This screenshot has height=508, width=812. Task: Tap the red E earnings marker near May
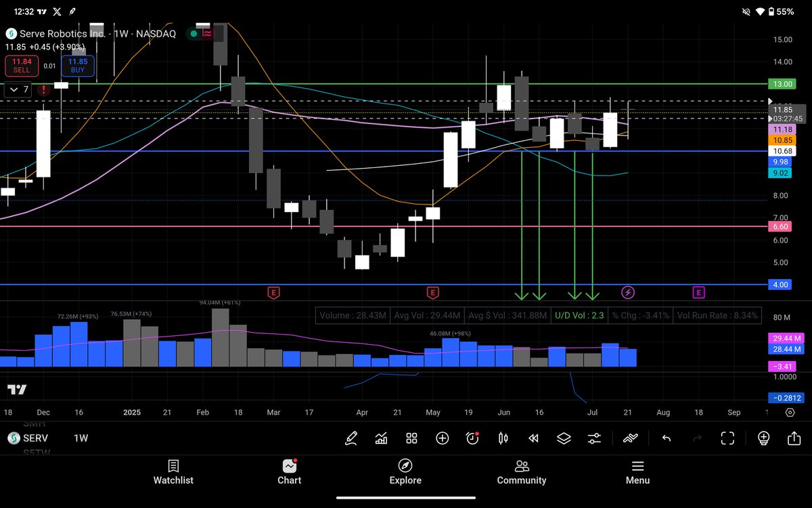tap(432, 293)
